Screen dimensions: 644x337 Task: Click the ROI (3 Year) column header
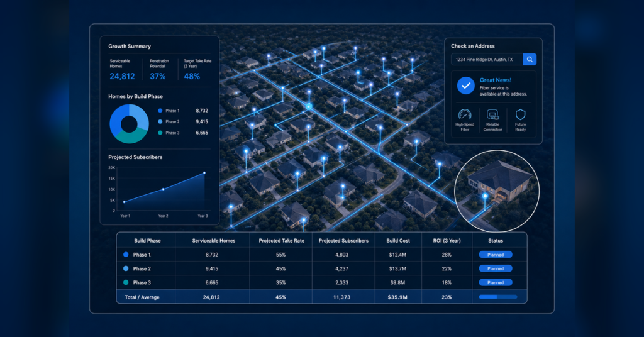pyautogui.click(x=447, y=241)
